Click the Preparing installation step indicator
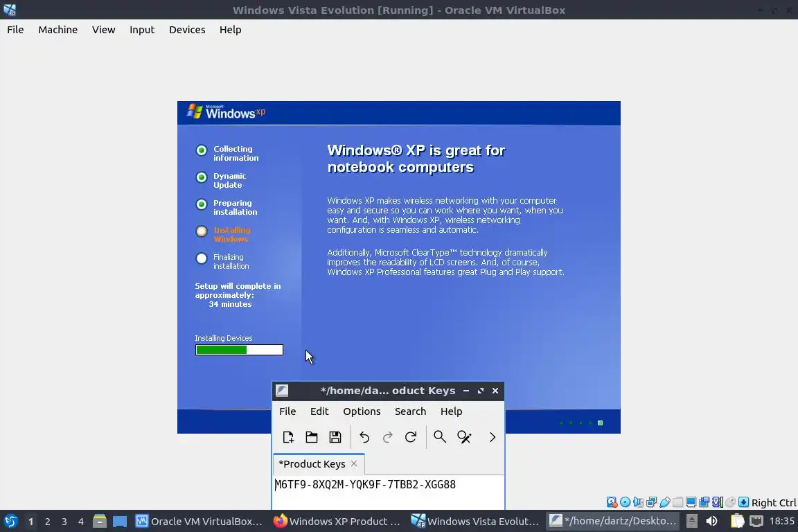Image resolution: width=798 pixels, height=532 pixels. tap(202, 204)
